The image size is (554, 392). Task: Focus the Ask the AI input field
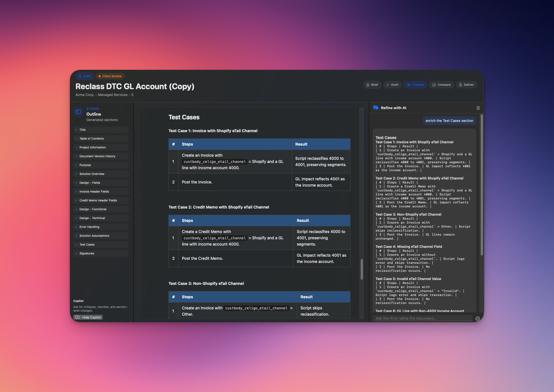click(x=423, y=318)
